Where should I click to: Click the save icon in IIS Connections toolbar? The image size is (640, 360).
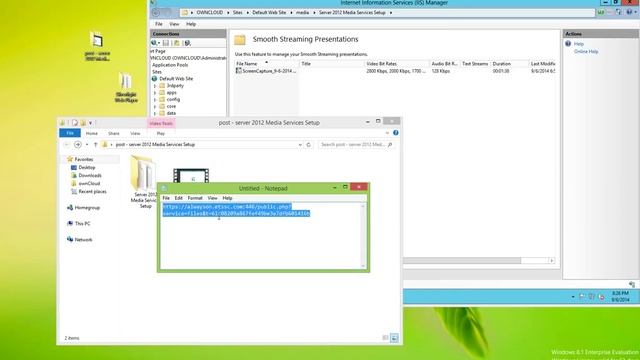click(166, 43)
